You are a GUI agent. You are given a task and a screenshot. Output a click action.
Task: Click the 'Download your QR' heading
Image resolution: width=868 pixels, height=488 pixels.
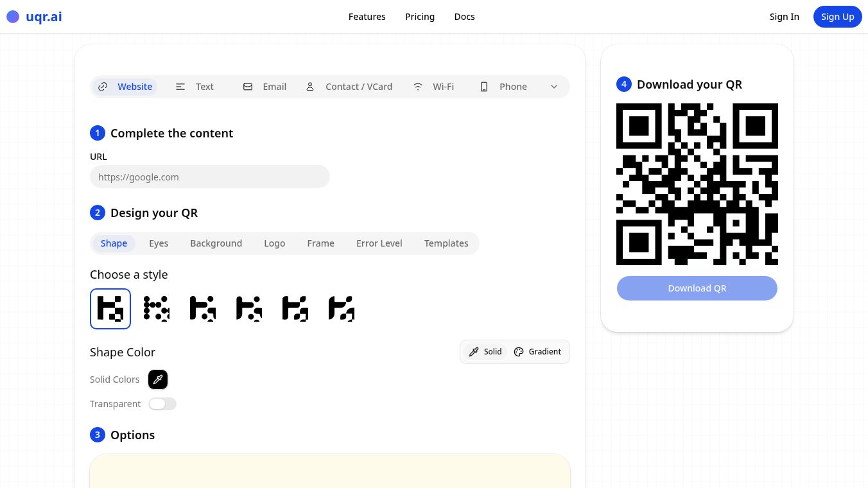coord(690,85)
